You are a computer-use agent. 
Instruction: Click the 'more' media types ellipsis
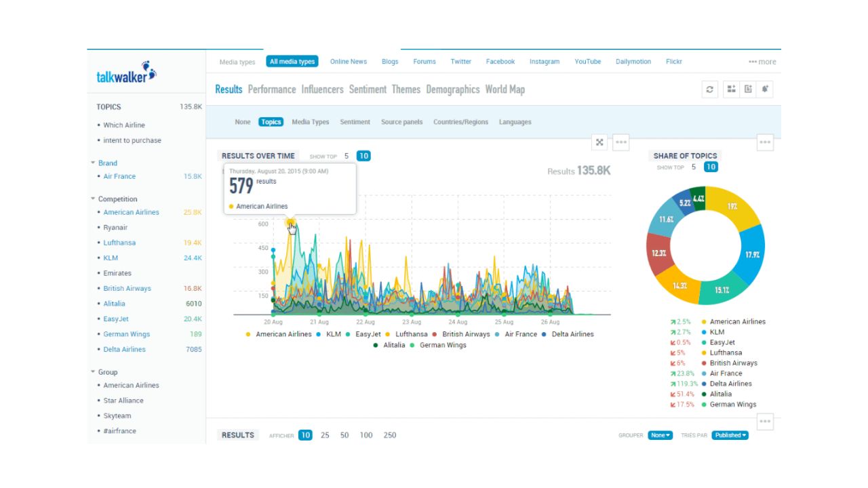[x=762, y=62]
